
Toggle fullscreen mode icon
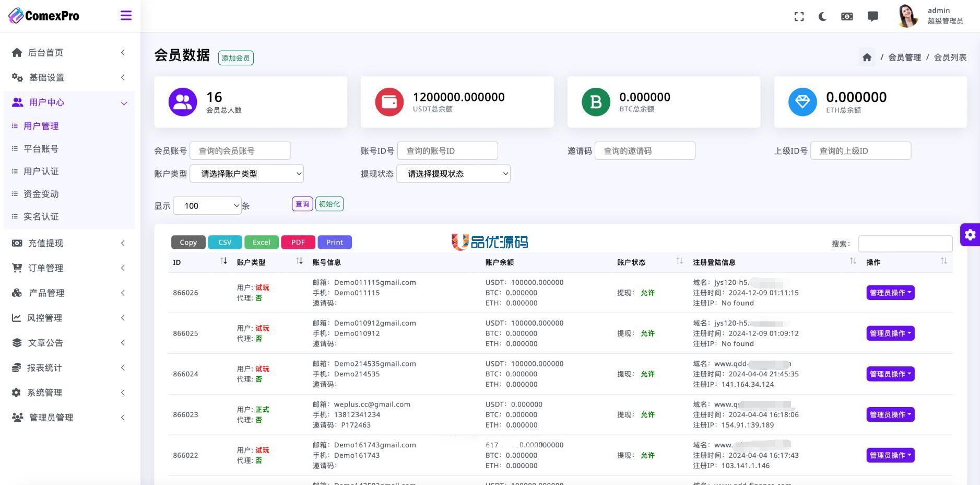point(799,17)
